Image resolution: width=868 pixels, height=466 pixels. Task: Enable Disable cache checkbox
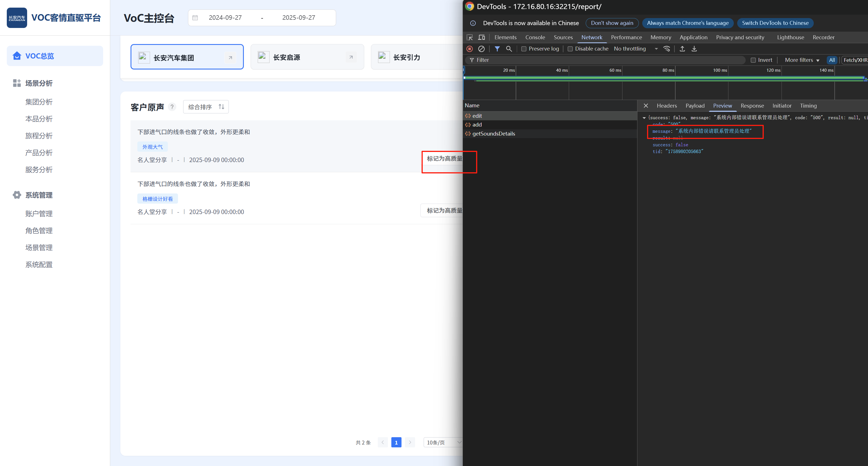(x=570, y=49)
